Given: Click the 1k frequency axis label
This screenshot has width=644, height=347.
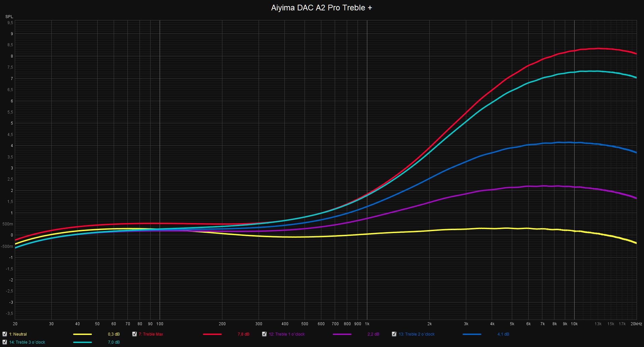Looking at the screenshot, I should [x=367, y=324].
